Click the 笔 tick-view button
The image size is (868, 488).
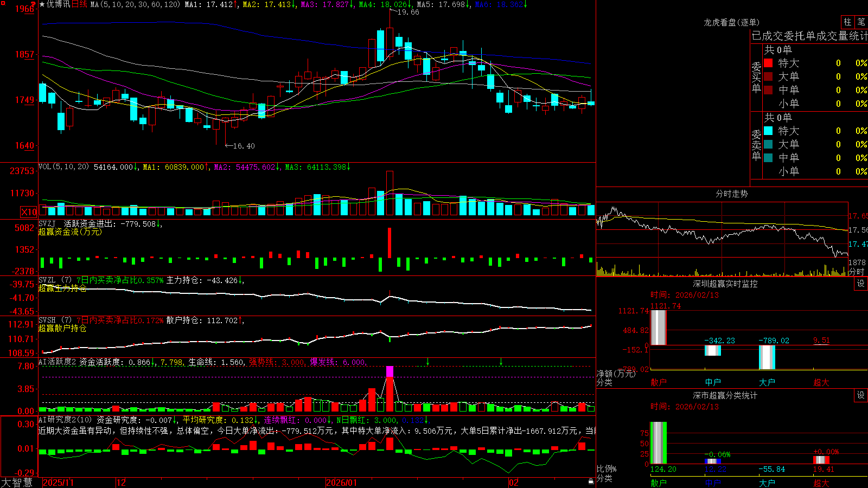pyautogui.click(x=861, y=22)
